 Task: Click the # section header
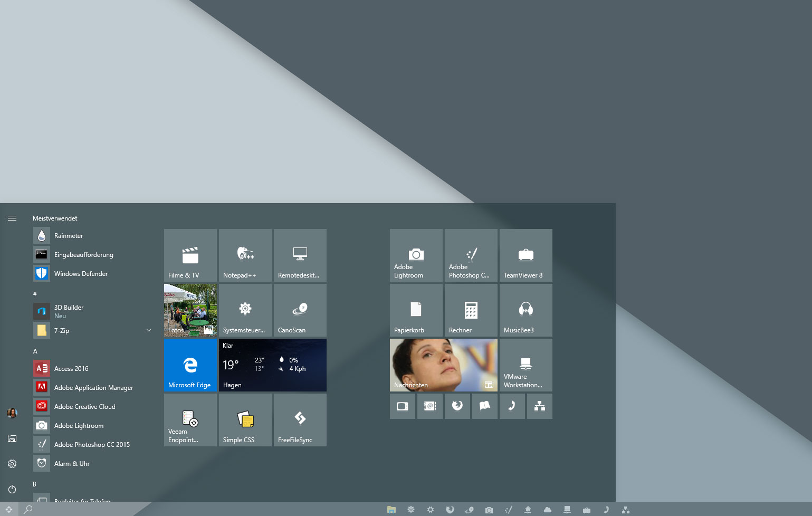click(x=35, y=294)
